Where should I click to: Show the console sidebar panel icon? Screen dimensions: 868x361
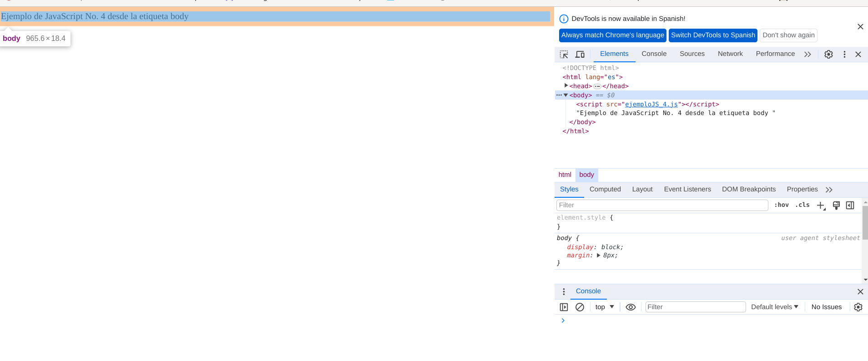(564, 307)
